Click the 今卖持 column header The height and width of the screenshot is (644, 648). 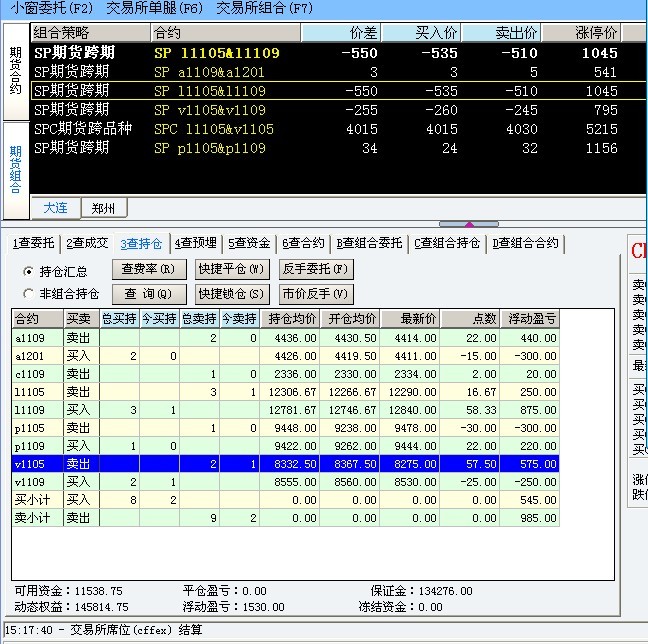239,319
